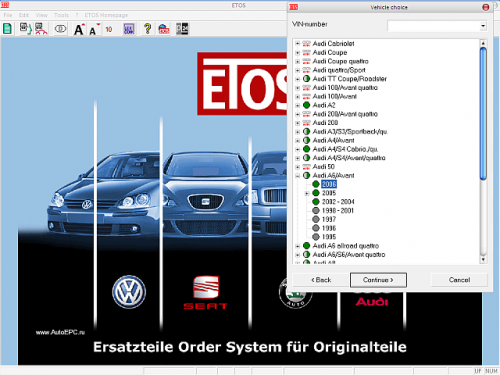Image resolution: width=500 pixels, height=375 pixels.
Task: Select the 1997 model year
Action: pyautogui.click(x=329, y=219)
